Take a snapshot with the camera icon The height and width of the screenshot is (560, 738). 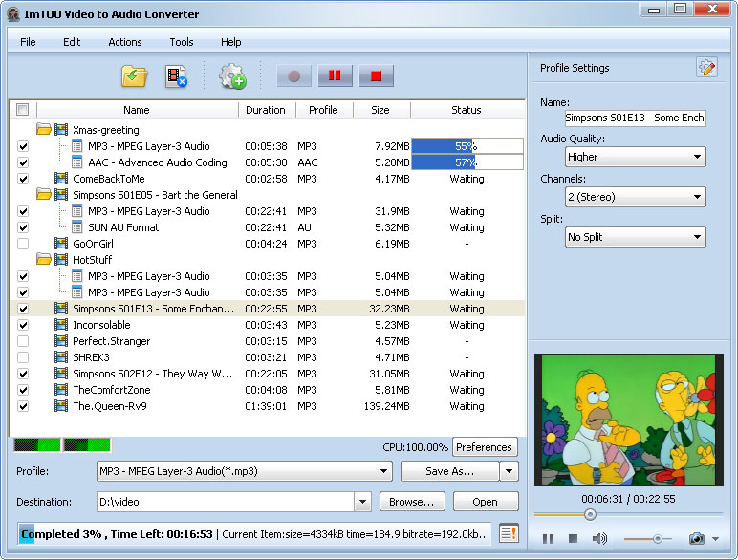pyautogui.click(x=696, y=538)
